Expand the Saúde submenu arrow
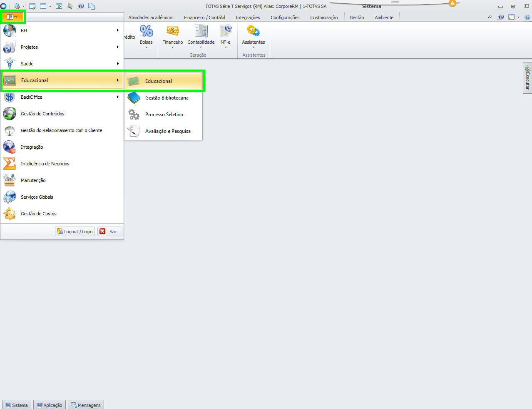 click(x=118, y=64)
